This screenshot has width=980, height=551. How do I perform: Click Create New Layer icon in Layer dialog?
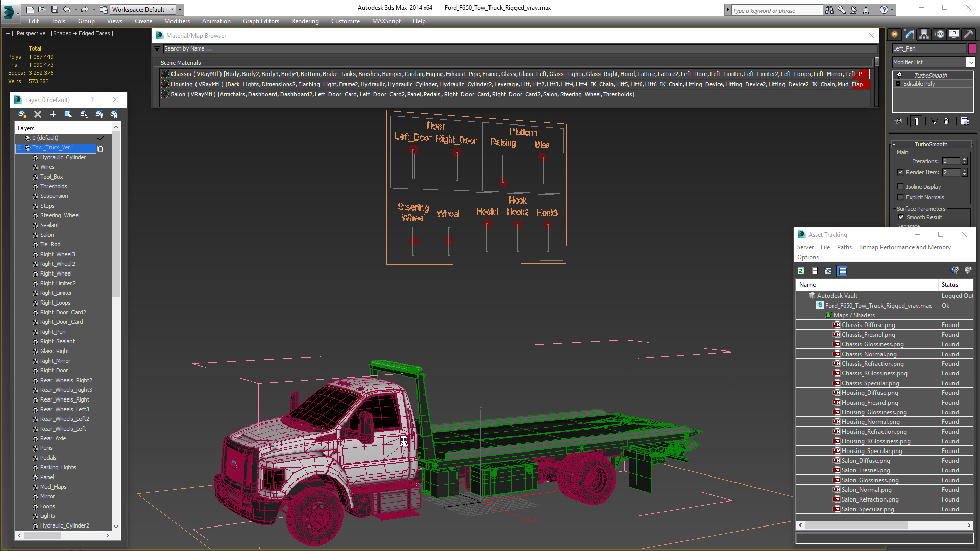[22, 114]
